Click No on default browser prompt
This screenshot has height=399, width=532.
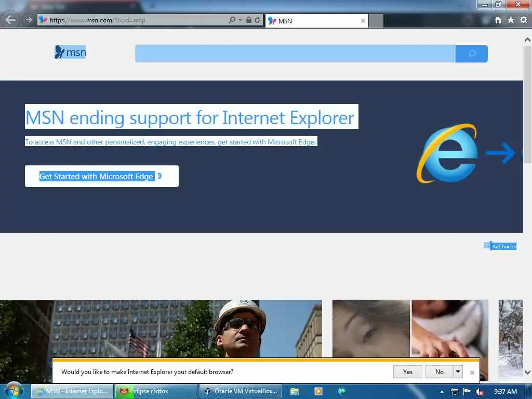(x=440, y=372)
